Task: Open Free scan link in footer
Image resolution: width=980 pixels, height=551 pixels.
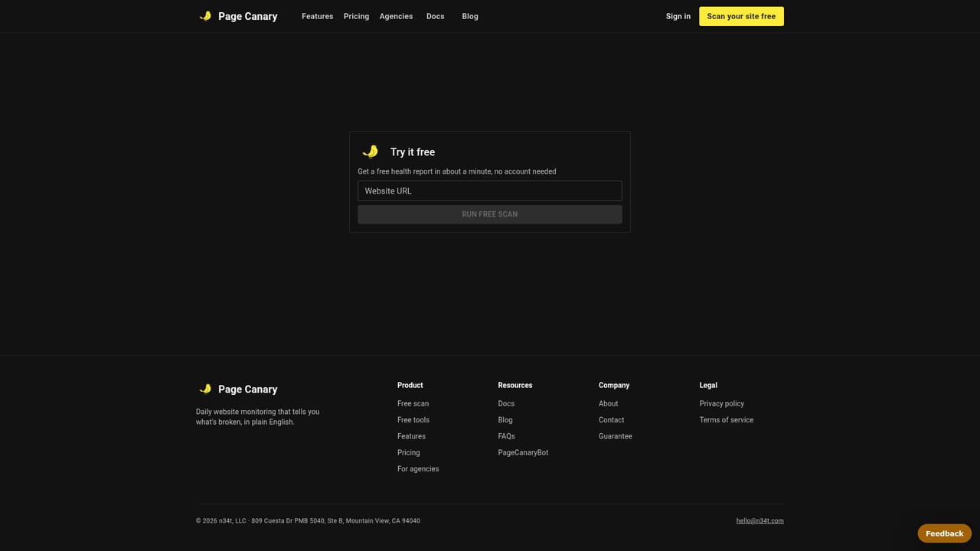Action: tap(413, 403)
